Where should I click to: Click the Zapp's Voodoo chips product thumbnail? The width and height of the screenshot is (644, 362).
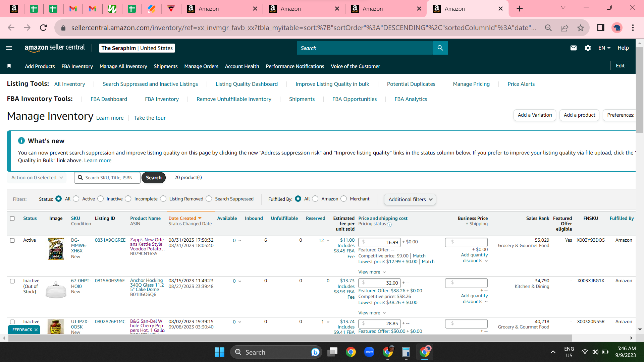(x=56, y=249)
